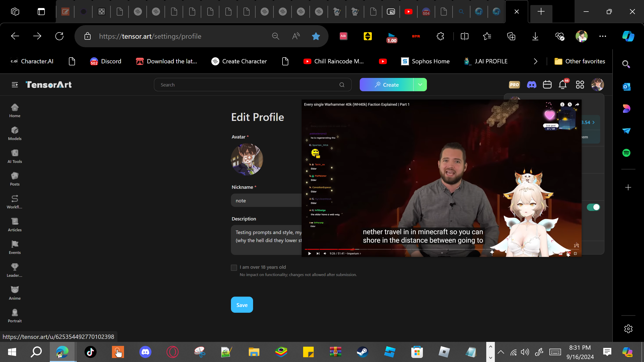Viewport: 644px width, 362px height.
Task: Refresh the current page
Action: tap(59, 36)
